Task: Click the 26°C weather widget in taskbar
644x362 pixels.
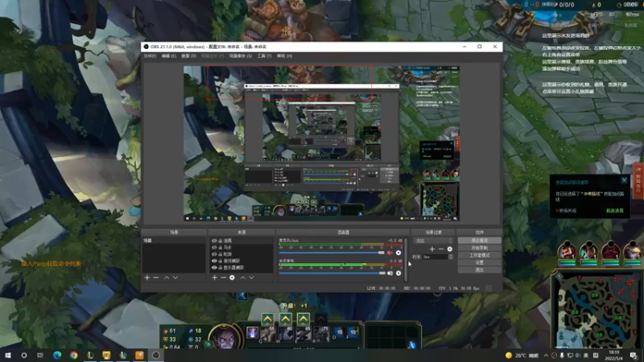Action: pos(522,356)
